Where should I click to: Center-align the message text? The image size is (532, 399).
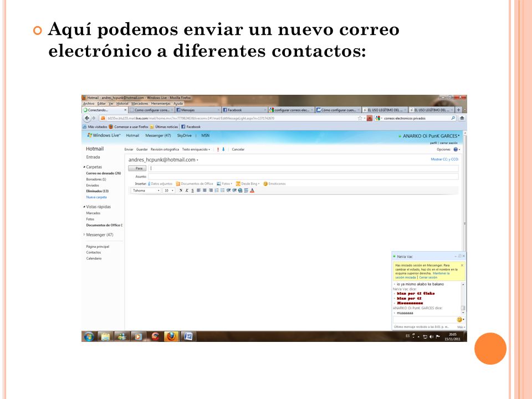[204, 191]
